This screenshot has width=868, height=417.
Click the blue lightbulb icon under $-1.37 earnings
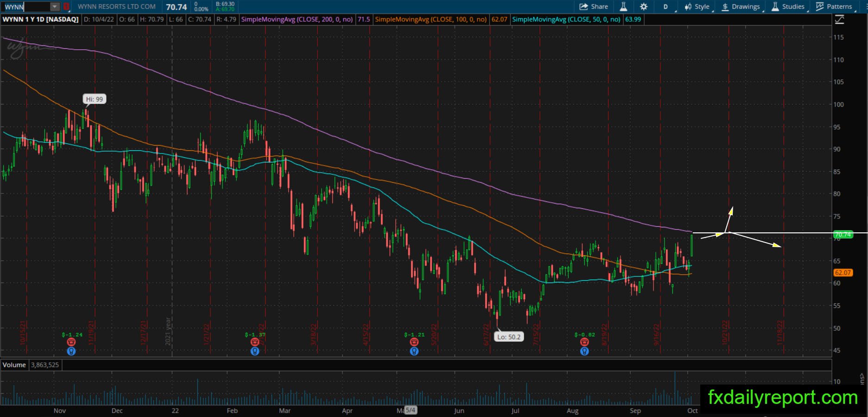tap(254, 351)
